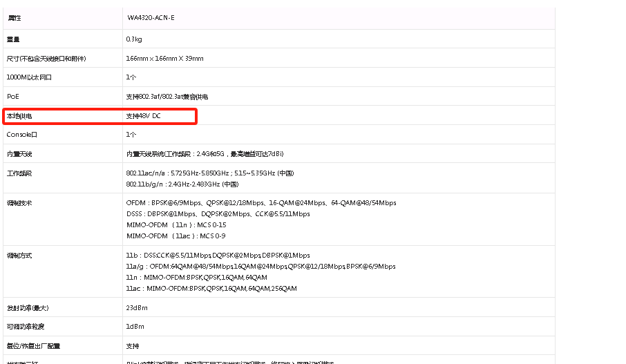
Task: Select the 内置天线系统 7dBi gain description
Action: click(205, 153)
